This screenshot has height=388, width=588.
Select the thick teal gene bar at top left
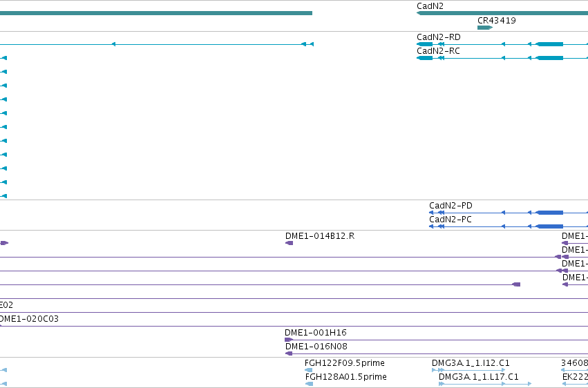156,13
